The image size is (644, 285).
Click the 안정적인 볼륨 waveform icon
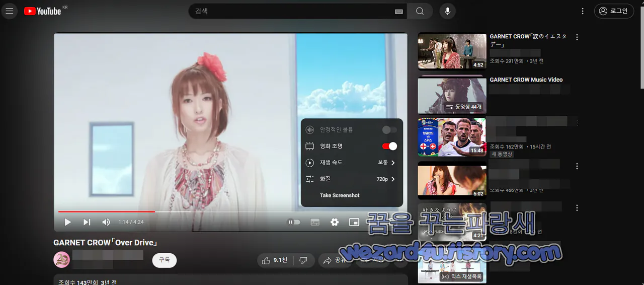[x=310, y=130]
